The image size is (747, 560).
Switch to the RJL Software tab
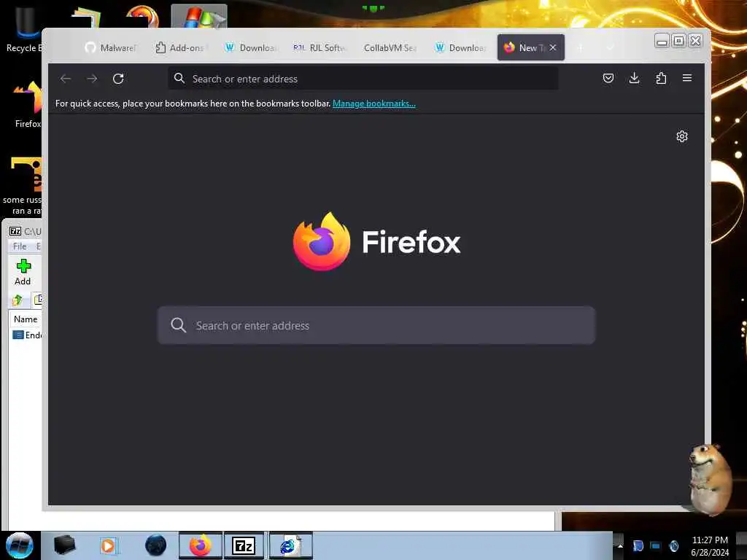point(320,47)
